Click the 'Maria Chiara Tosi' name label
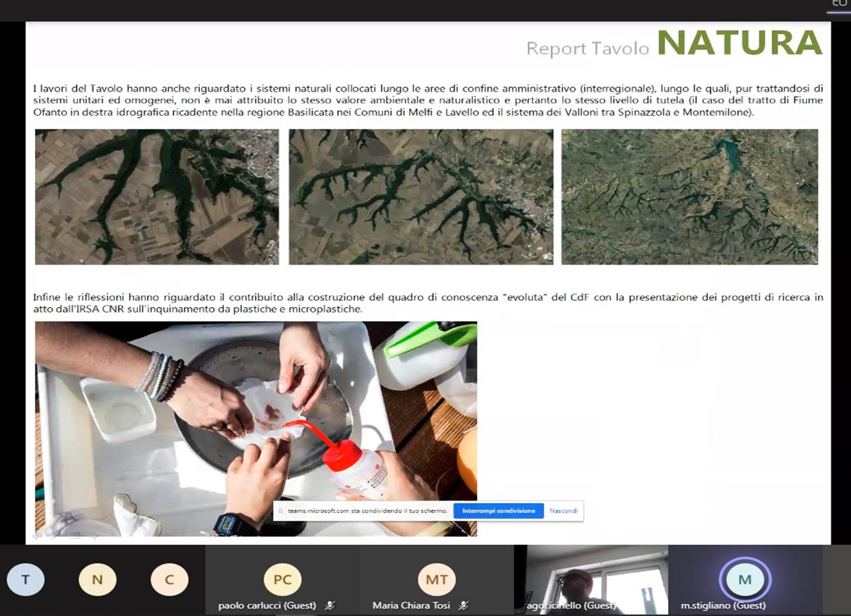The height and width of the screenshot is (616, 851). pyautogui.click(x=411, y=606)
